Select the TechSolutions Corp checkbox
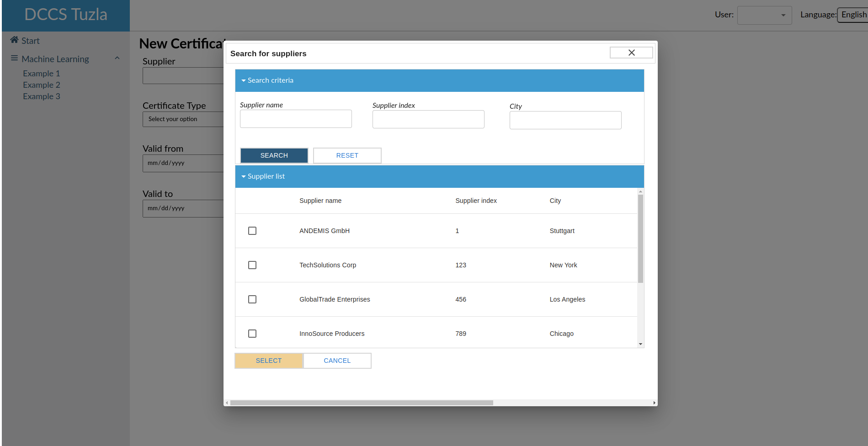The height and width of the screenshot is (446, 868). [x=252, y=265]
